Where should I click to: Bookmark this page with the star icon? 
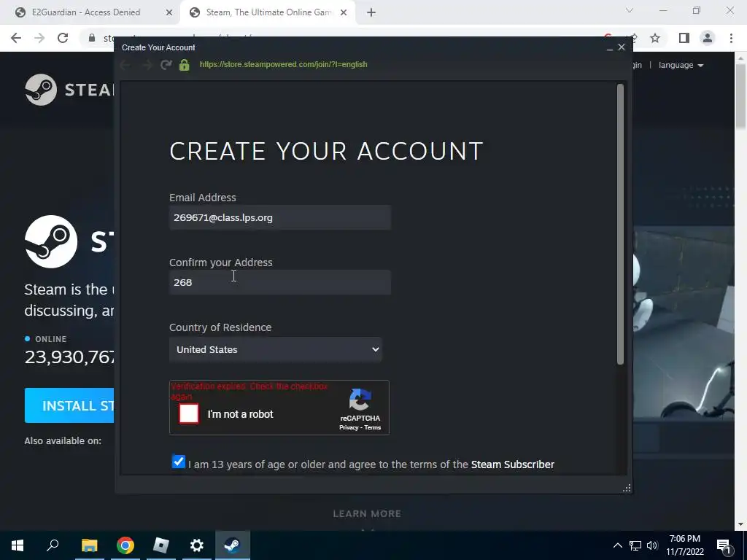click(655, 38)
